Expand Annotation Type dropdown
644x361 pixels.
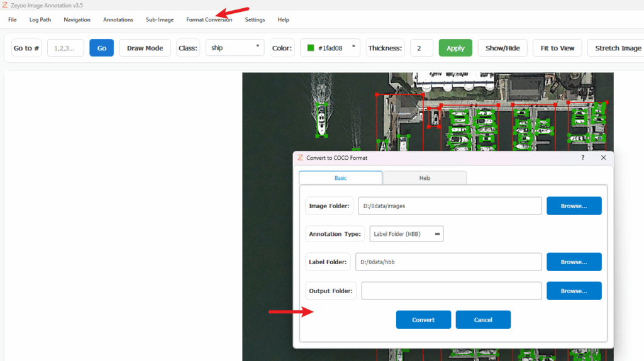click(x=406, y=234)
